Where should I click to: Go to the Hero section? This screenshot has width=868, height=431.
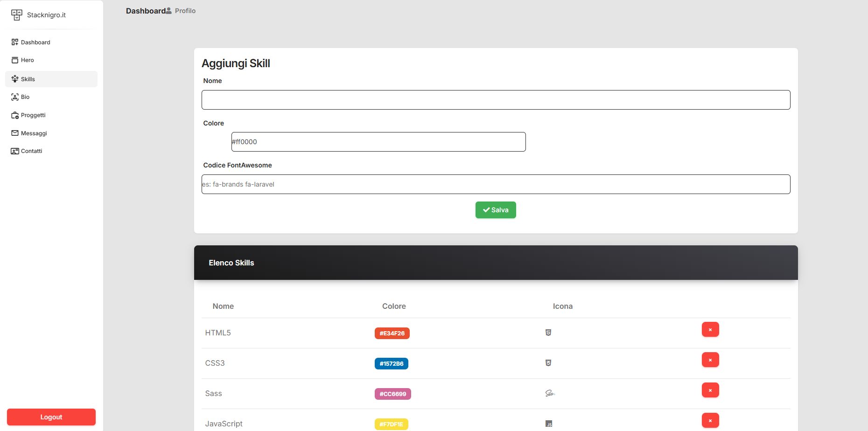coord(27,60)
